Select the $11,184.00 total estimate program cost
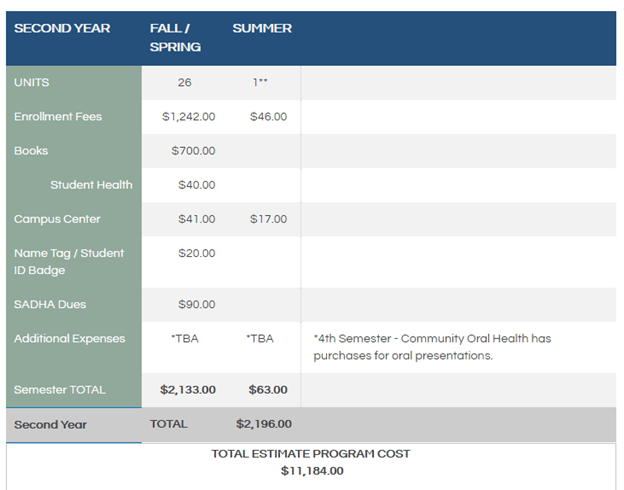The height and width of the screenshot is (490, 624). pos(311,471)
